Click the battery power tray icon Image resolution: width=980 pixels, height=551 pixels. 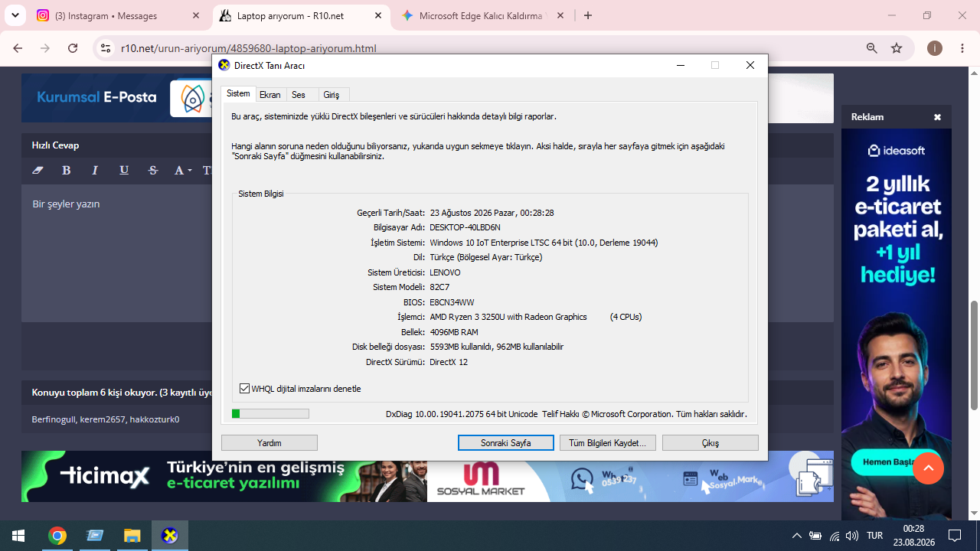[x=815, y=536]
